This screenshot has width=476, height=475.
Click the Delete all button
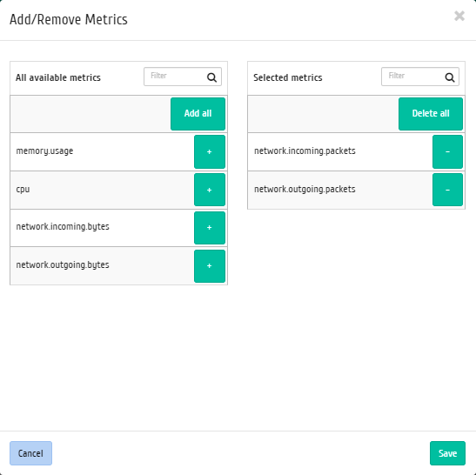pyautogui.click(x=431, y=114)
